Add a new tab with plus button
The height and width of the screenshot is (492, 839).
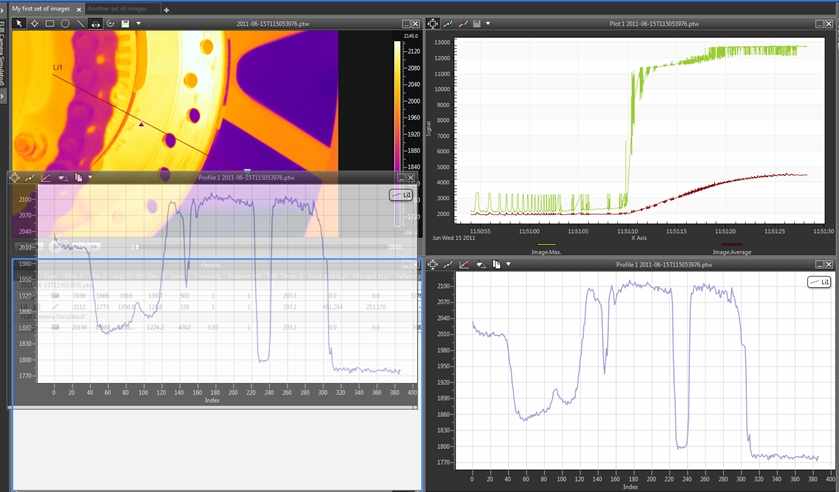coord(167,8)
